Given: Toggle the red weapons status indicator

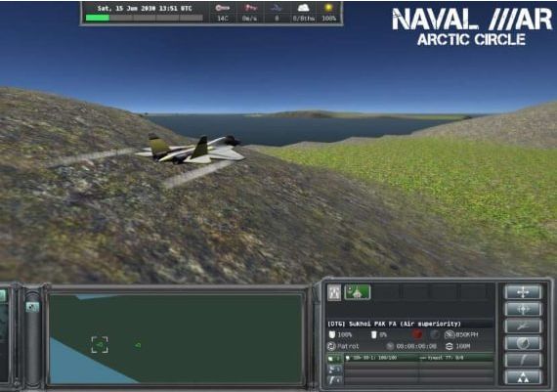Looking at the screenshot, I should [417, 334].
